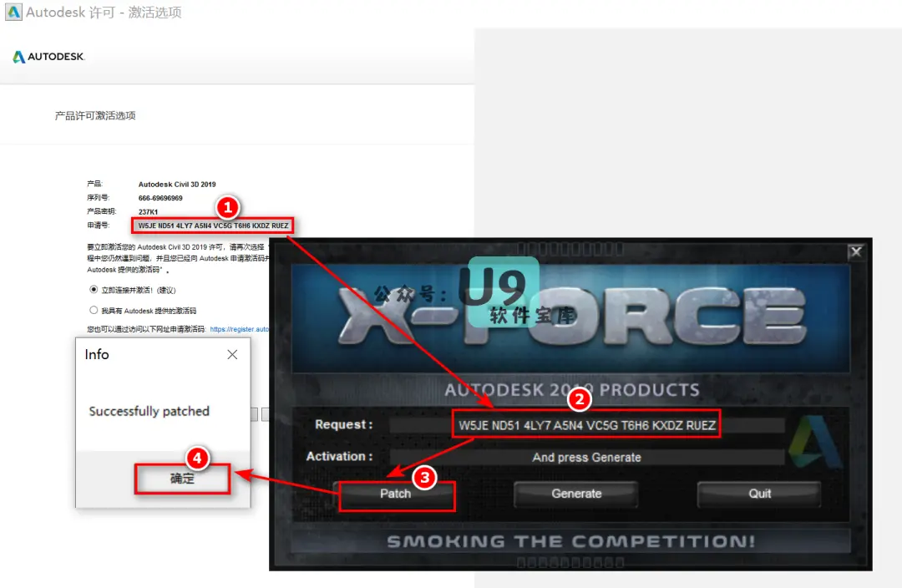Click the product key value 237K1
The image size is (902, 588).
pyautogui.click(x=148, y=211)
